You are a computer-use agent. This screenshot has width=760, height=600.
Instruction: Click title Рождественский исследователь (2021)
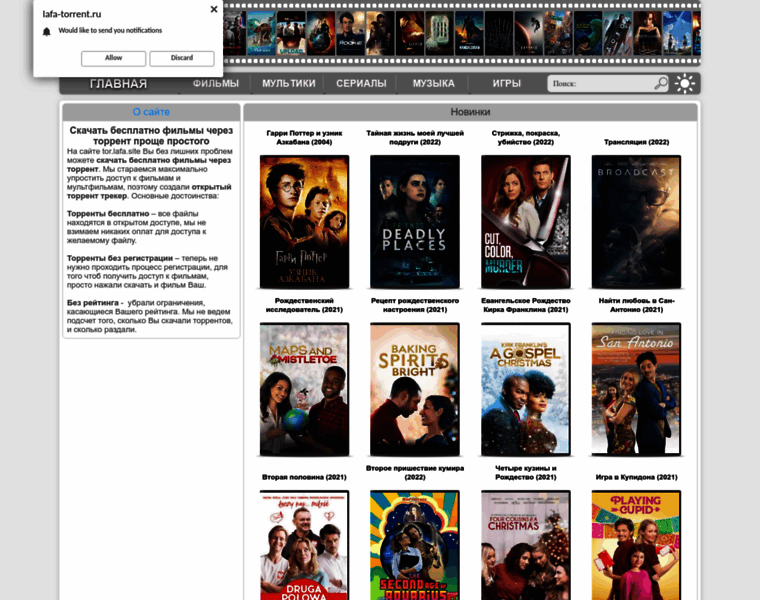coord(304,305)
